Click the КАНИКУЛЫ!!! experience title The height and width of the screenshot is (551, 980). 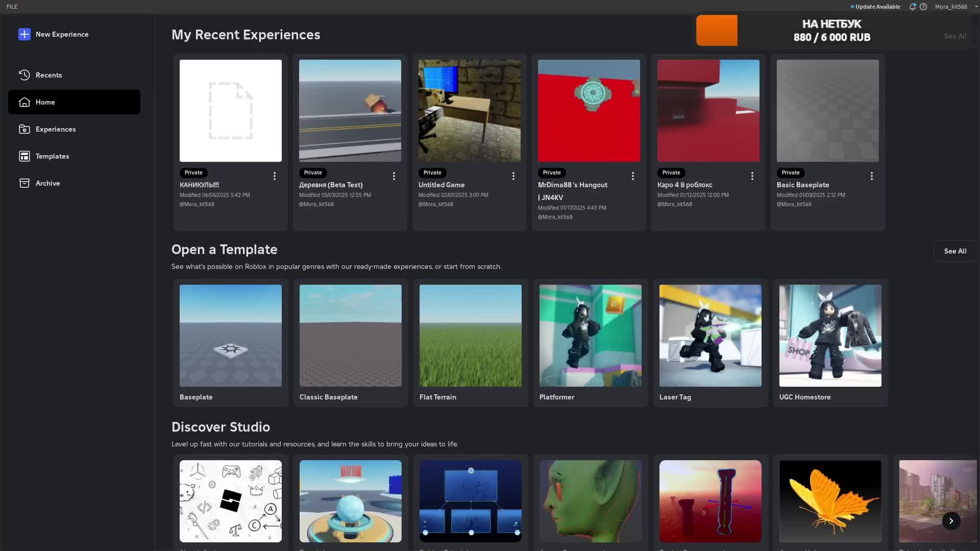click(x=199, y=185)
